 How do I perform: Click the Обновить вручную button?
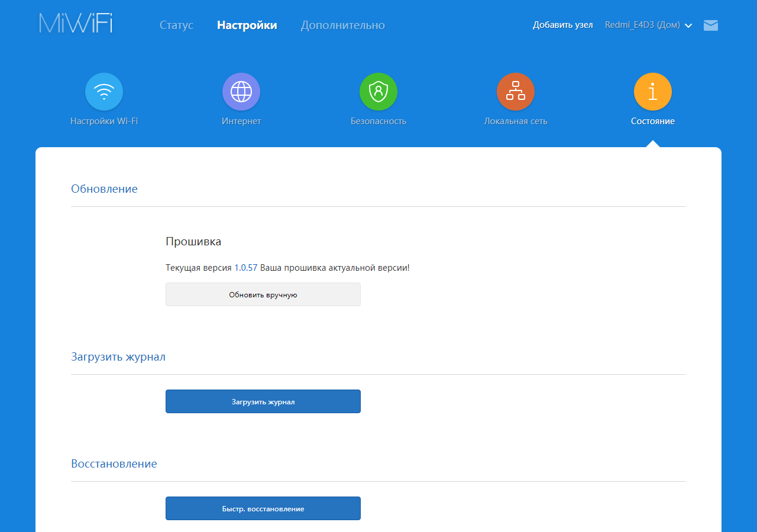coord(263,294)
